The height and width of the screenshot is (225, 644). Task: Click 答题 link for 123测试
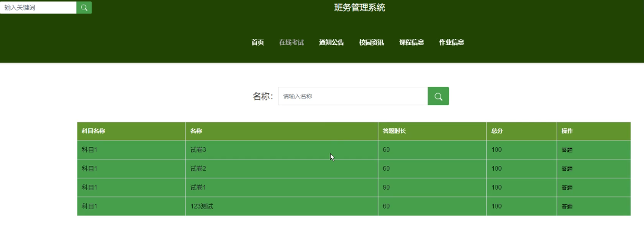point(567,207)
